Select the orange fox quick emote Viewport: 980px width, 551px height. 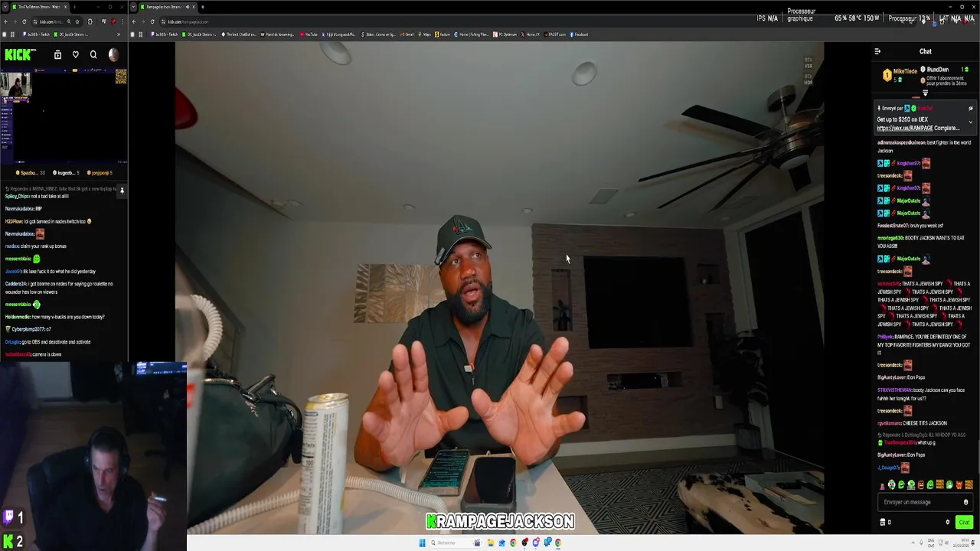point(959,484)
